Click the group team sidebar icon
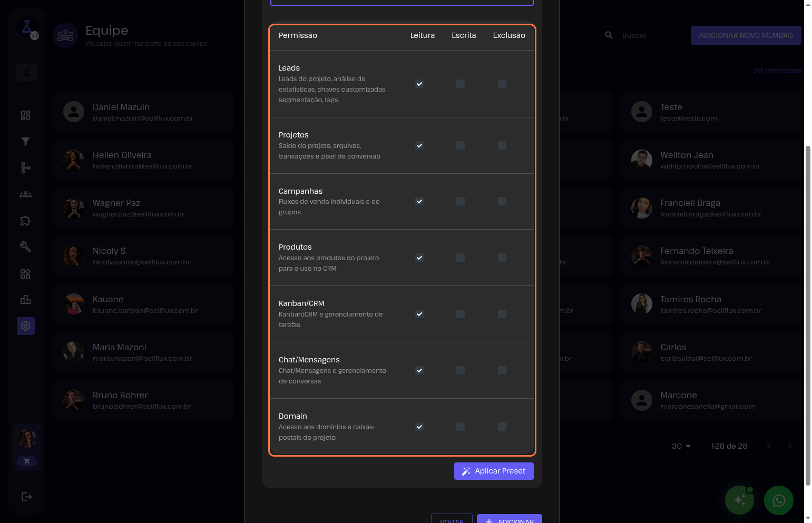 coord(25,194)
